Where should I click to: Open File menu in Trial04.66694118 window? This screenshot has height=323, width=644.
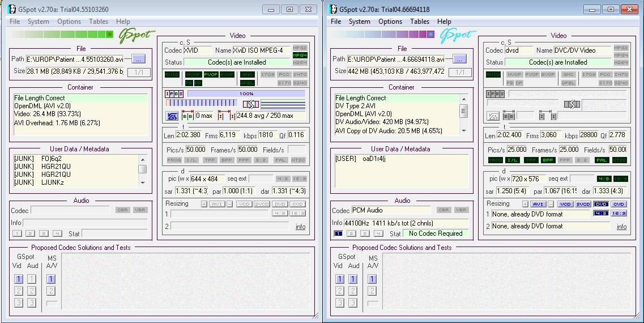336,22
